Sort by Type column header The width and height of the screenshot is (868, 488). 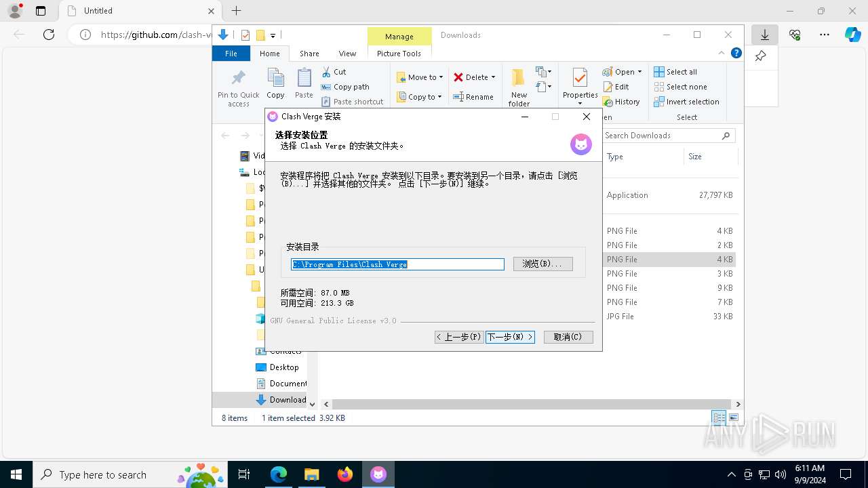coord(615,157)
